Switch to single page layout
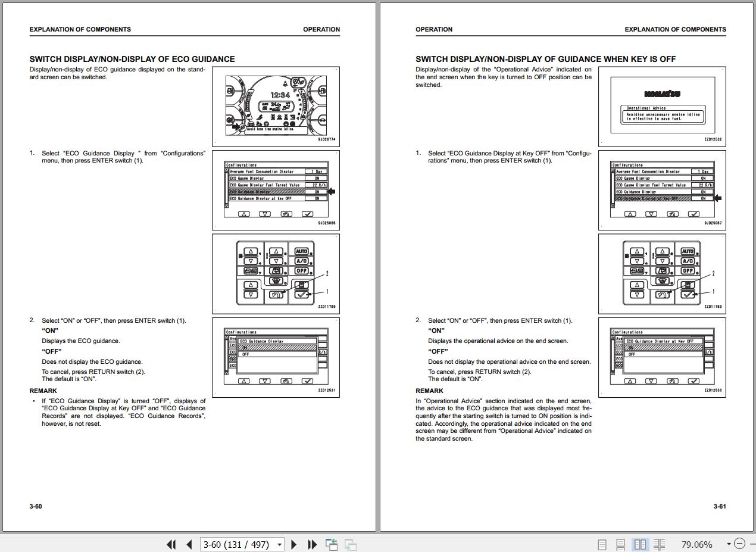Screen dimensions: 756x552 click(x=602, y=544)
